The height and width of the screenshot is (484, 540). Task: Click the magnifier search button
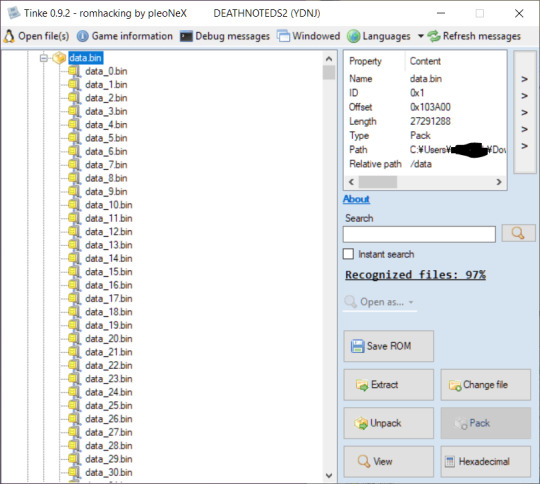pos(518,233)
